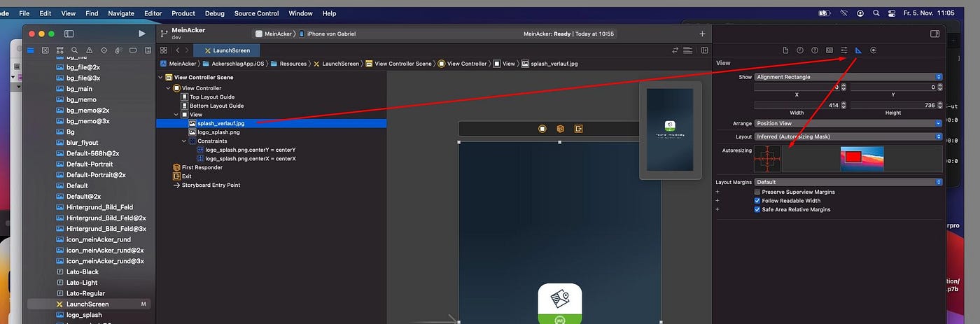Viewport: 980px width, 324px height.
Task: Open the File inspector icon
Action: click(785, 50)
